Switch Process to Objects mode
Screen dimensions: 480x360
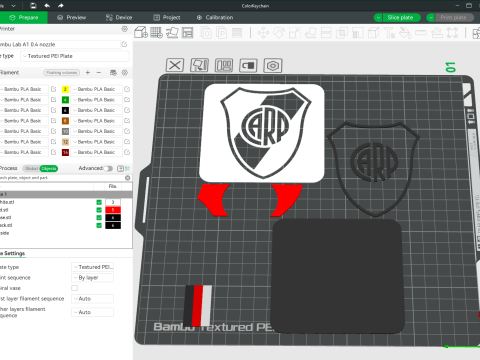coord(49,168)
